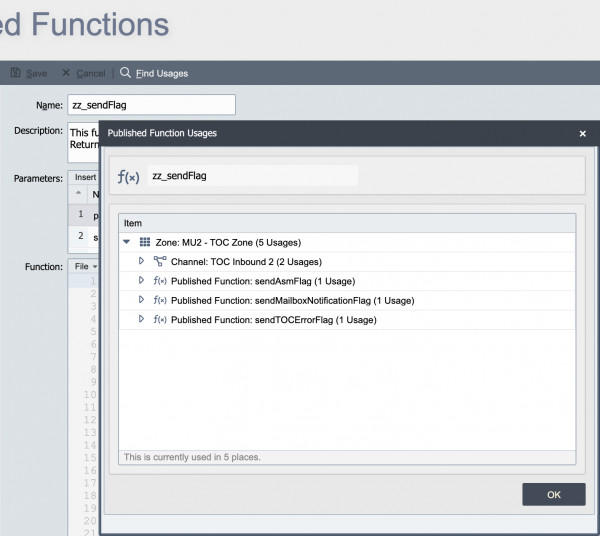Expand the sendAsmFlag published function node

coord(141,280)
